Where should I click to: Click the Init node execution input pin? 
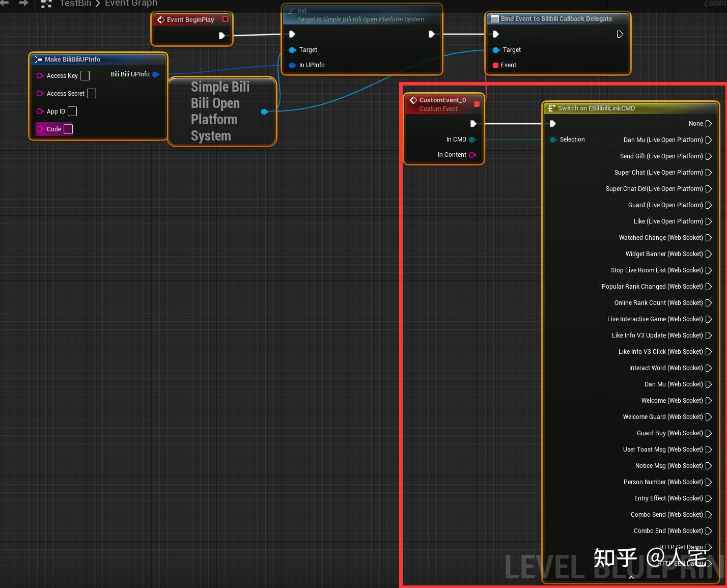click(292, 34)
